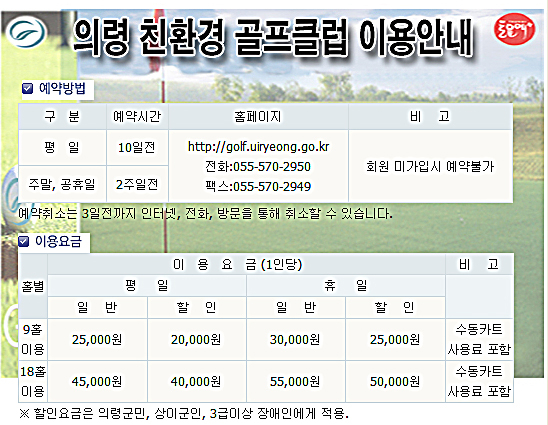Screen dimensions: 548x425
Task: Click the fax number 055-570-2949
Action: point(272,186)
